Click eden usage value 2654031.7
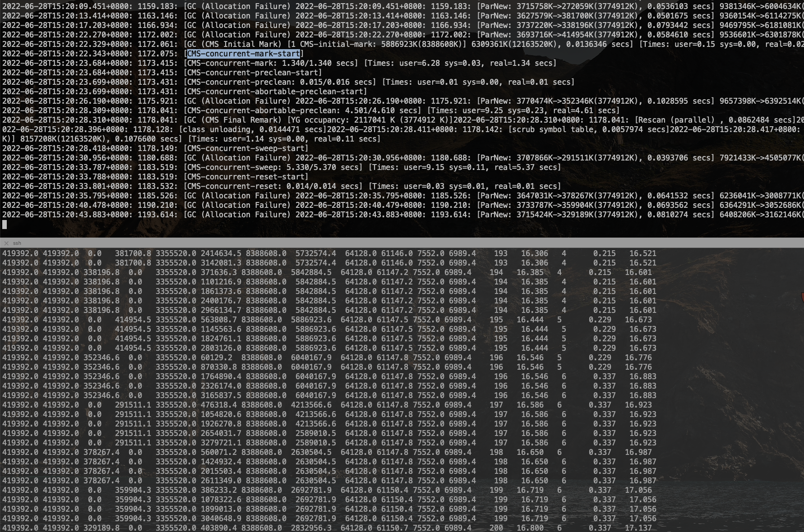This screenshot has width=804, height=532. point(221,433)
